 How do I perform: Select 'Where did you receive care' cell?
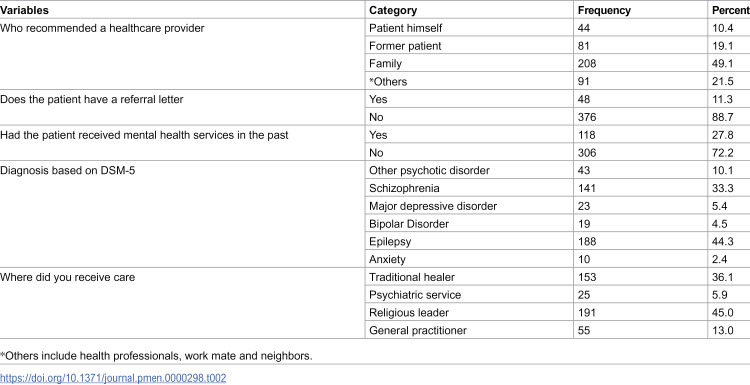coord(182,304)
